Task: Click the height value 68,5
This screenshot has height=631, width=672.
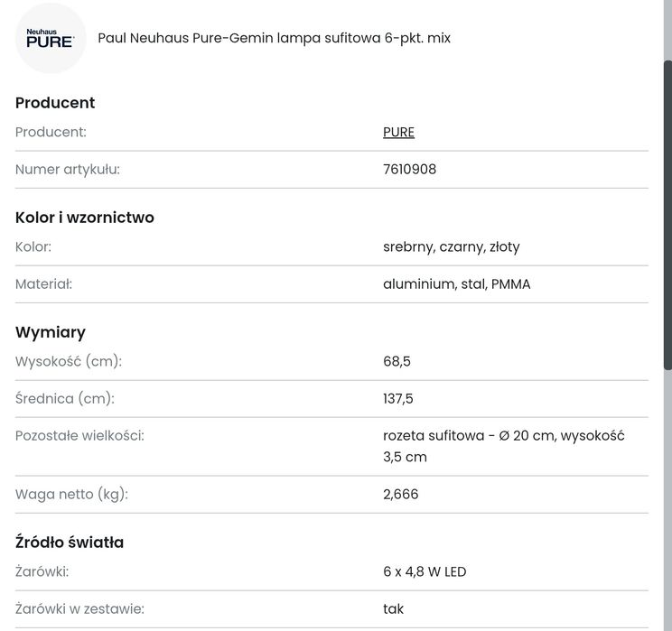Action: point(397,361)
